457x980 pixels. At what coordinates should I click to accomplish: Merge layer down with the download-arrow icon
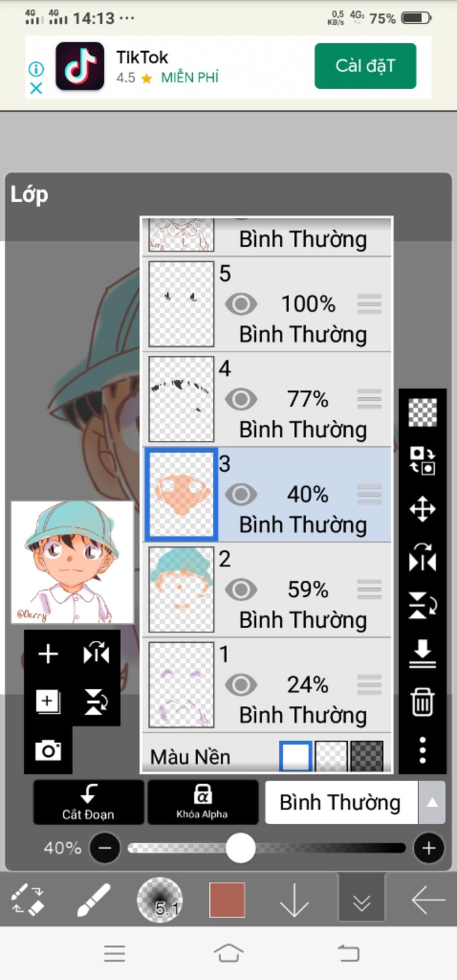[422, 653]
